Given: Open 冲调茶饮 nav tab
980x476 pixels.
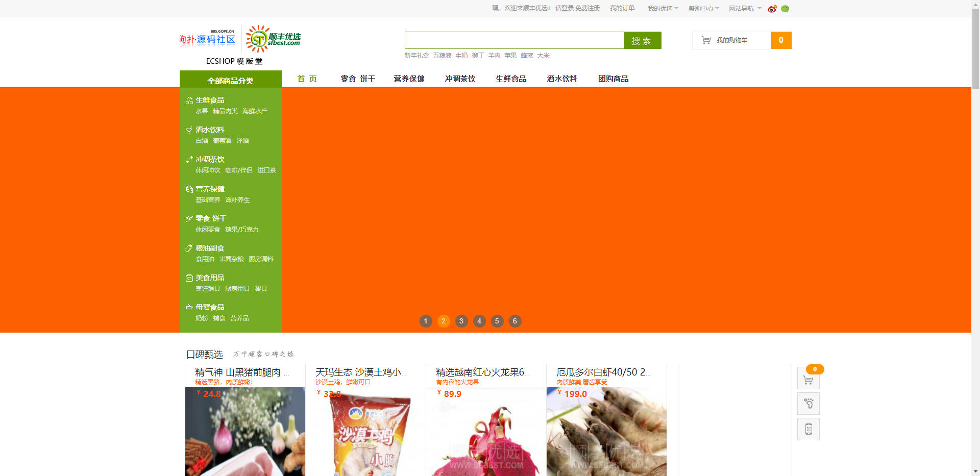Looking at the screenshot, I should click(460, 79).
